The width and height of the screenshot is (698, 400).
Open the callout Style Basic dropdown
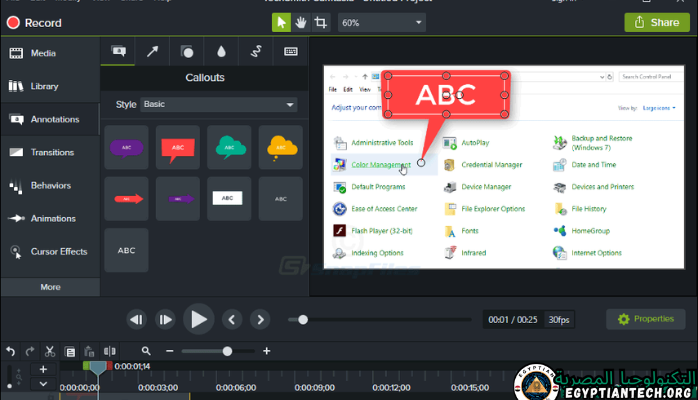pos(219,104)
